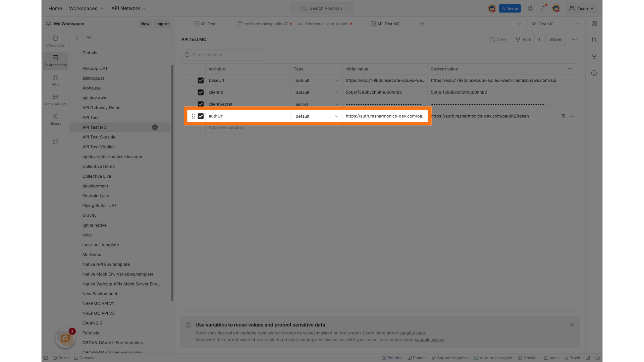Click the New button

[145, 24]
